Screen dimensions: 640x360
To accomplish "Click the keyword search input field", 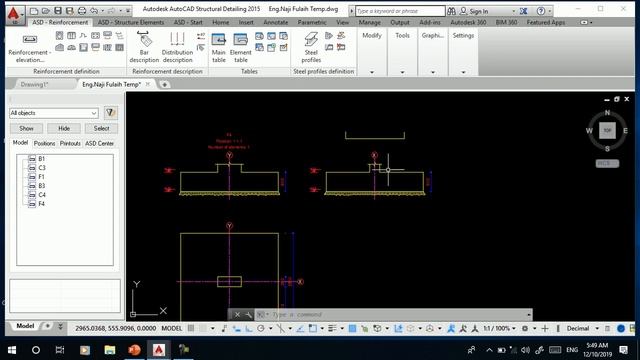I will click(400, 11).
